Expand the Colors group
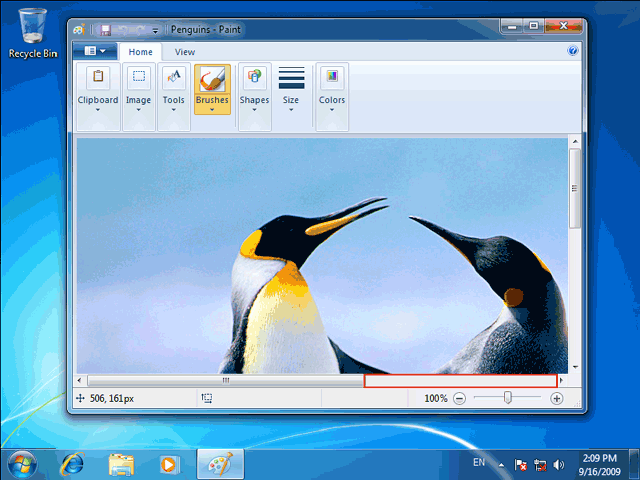The width and height of the screenshot is (640, 480). 332,96
